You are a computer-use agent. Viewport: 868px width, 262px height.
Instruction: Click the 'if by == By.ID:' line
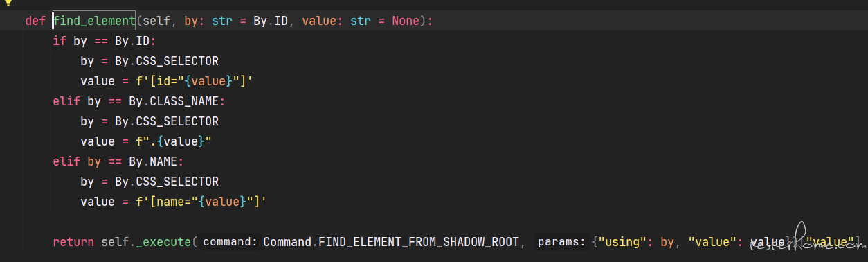click(x=105, y=41)
